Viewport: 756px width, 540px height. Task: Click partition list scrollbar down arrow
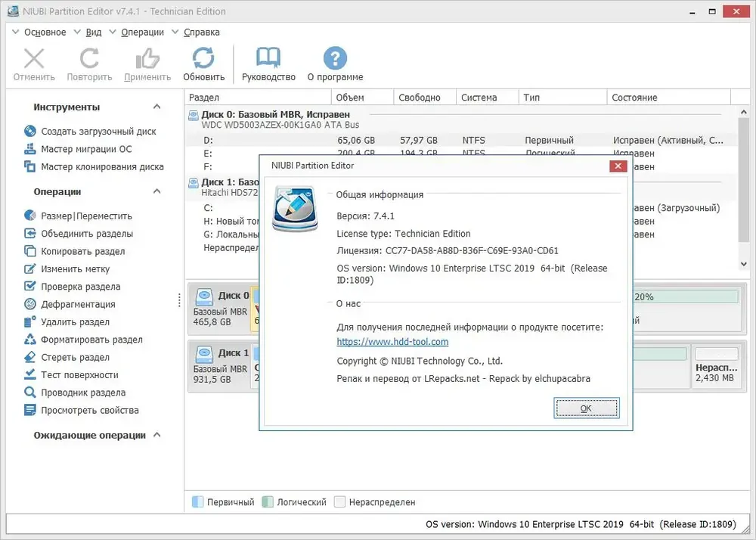[743, 264]
